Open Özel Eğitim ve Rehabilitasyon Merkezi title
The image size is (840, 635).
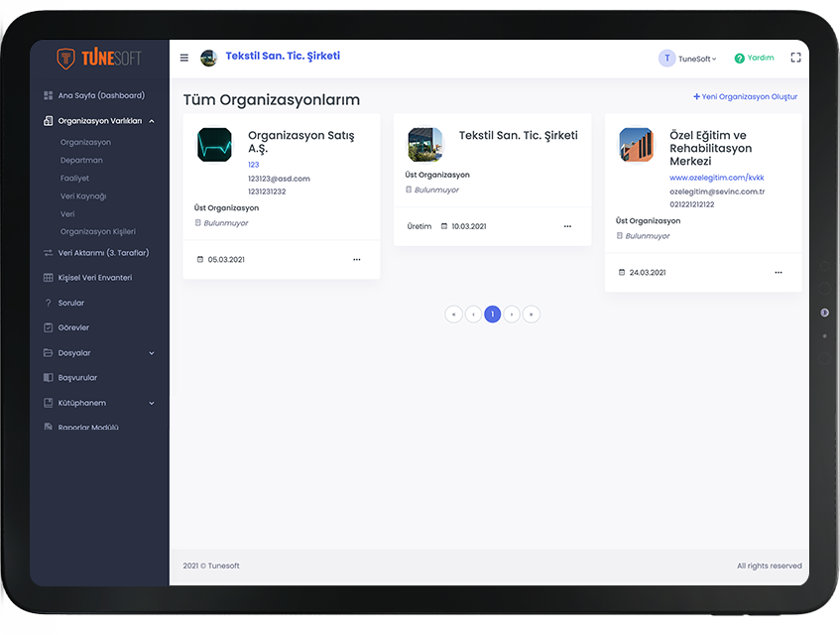pyautogui.click(x=710, y=149)
